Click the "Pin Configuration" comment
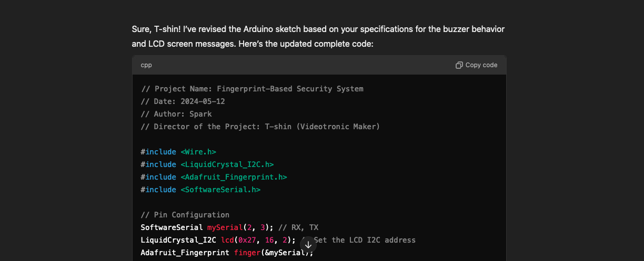The image size is (644, 261). 185,215
